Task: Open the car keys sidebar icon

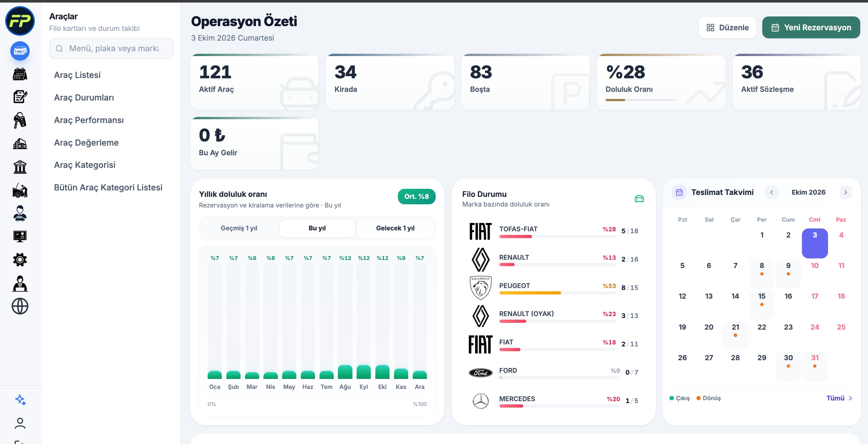Action: pos(20,121)
